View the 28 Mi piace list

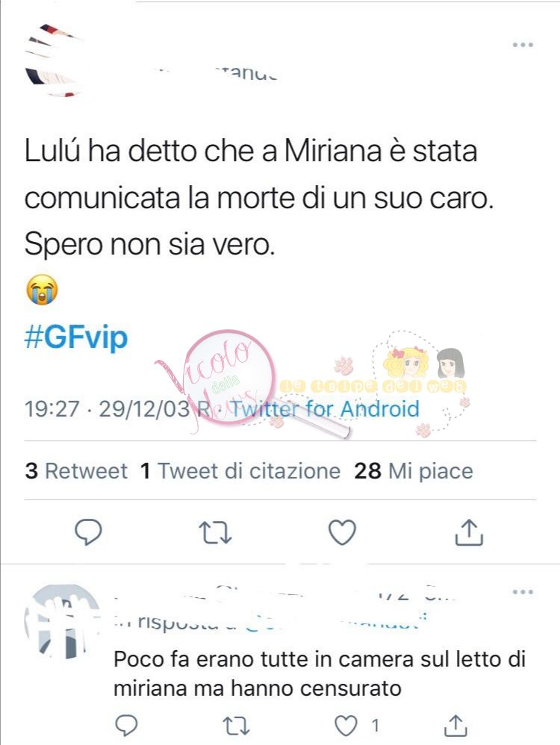(414, 471)
